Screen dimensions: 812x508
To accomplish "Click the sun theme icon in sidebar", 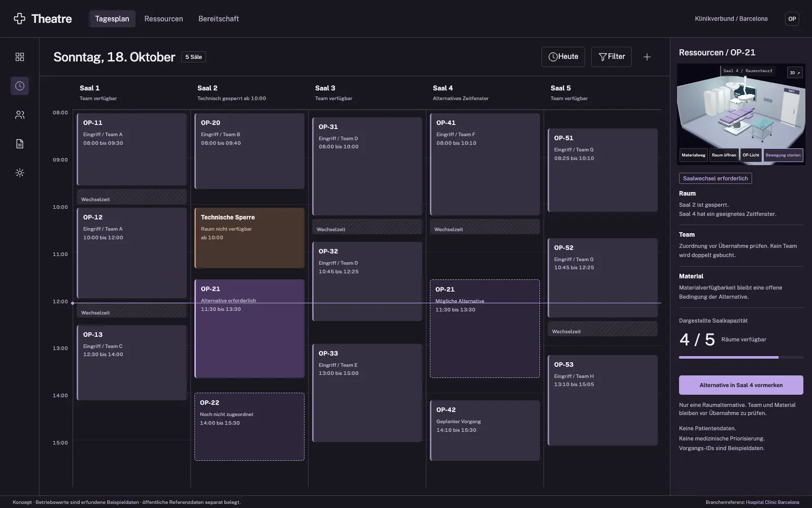I will [x=20, y=173].
